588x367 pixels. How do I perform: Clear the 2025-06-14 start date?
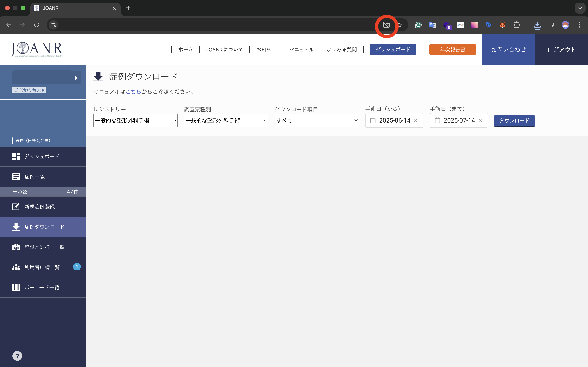pos(416,120)
